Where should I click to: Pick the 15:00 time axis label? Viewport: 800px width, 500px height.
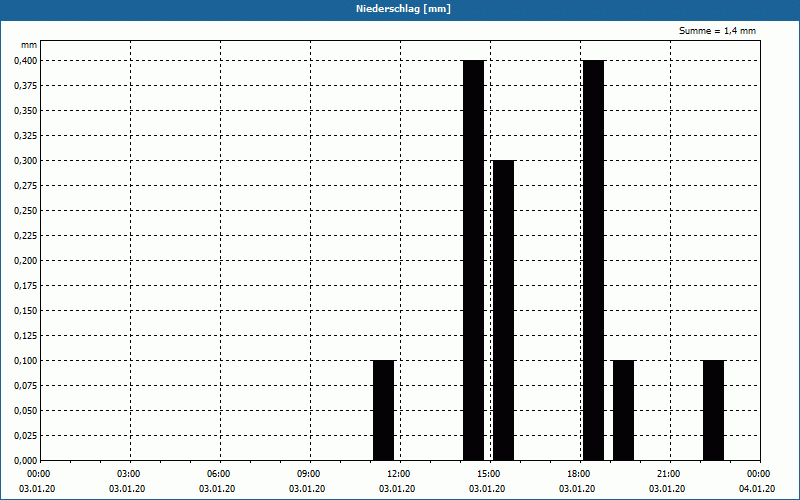pyautogui.click(x=489, y=474)
